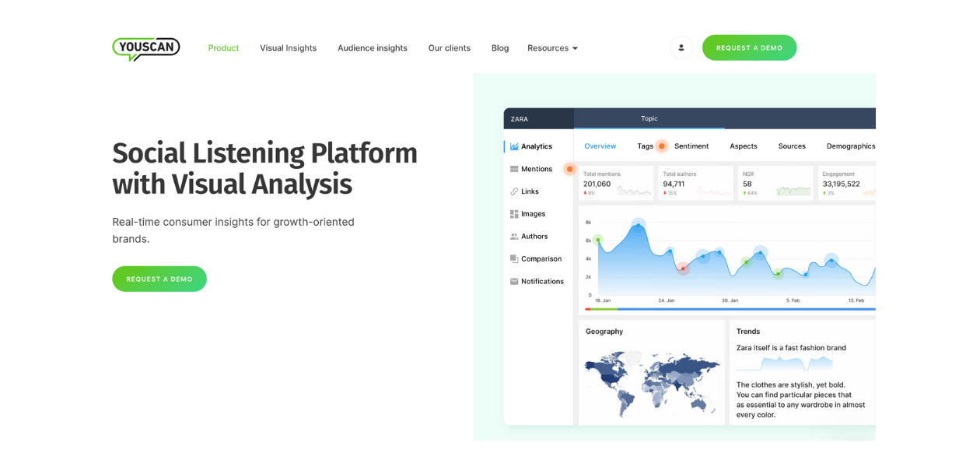Image resolution: width=980 pixels, height=467 pixels.
Task: Switch to the Tags tab
Action: tap(646, 146)
